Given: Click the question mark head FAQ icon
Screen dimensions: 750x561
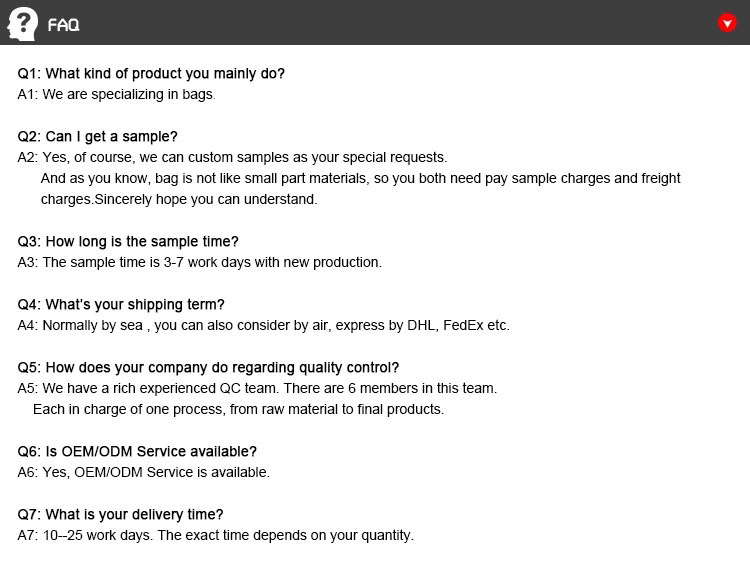Looking at the screenshot, I should (x=22, y=24).
